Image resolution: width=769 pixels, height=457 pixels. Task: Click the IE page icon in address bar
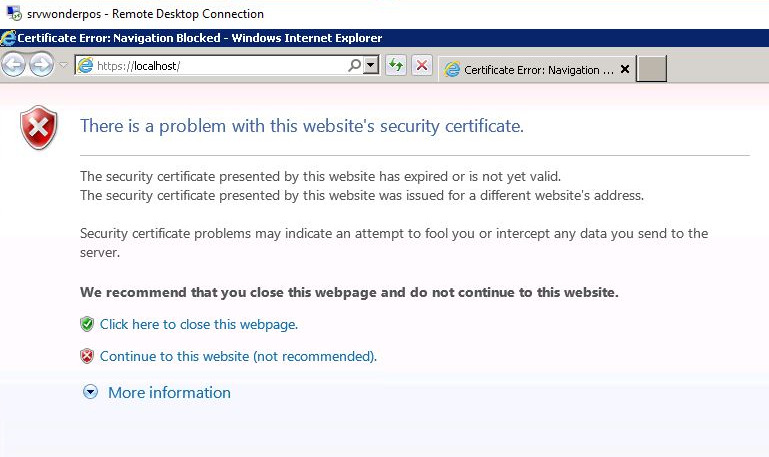click(85, 65)
